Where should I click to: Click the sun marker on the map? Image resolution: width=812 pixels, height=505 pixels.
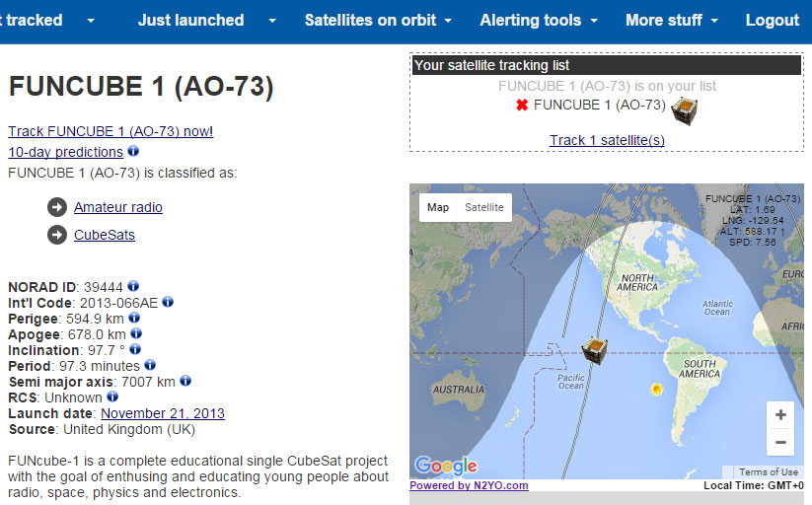click(x=656, y=390)
